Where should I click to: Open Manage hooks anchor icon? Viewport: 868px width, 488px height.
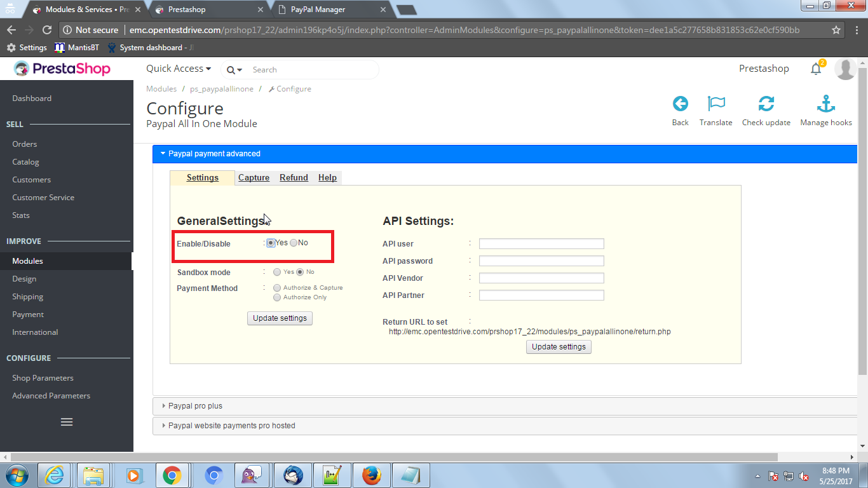pyautogui.click(x=826, y=104)
